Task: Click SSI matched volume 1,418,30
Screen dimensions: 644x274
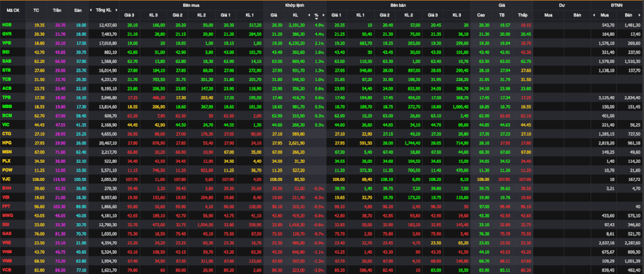Action: coord(296,224)
